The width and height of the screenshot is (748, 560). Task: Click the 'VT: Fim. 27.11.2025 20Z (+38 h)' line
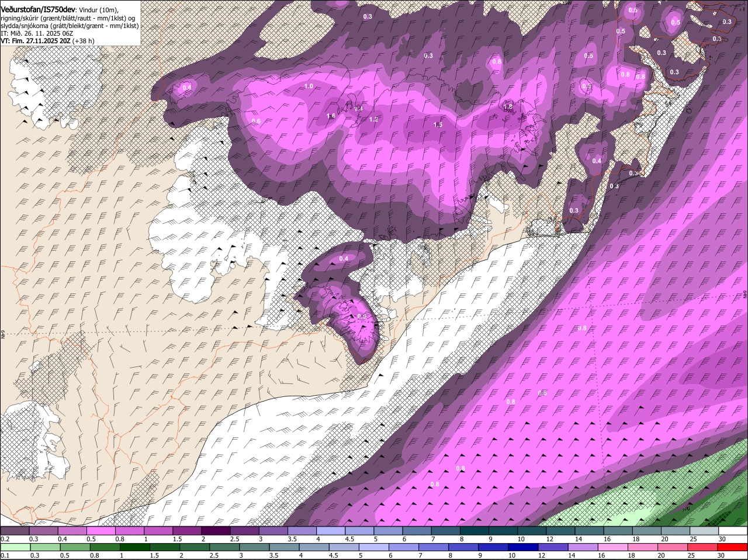(48, 41)
